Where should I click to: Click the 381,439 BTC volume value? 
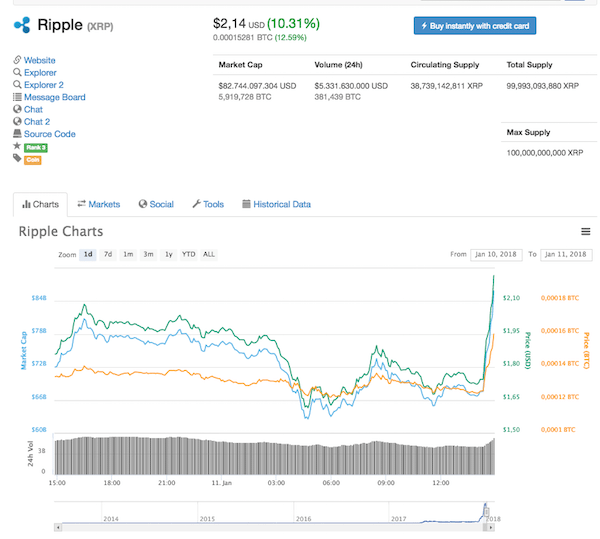(x=338, y=97)
